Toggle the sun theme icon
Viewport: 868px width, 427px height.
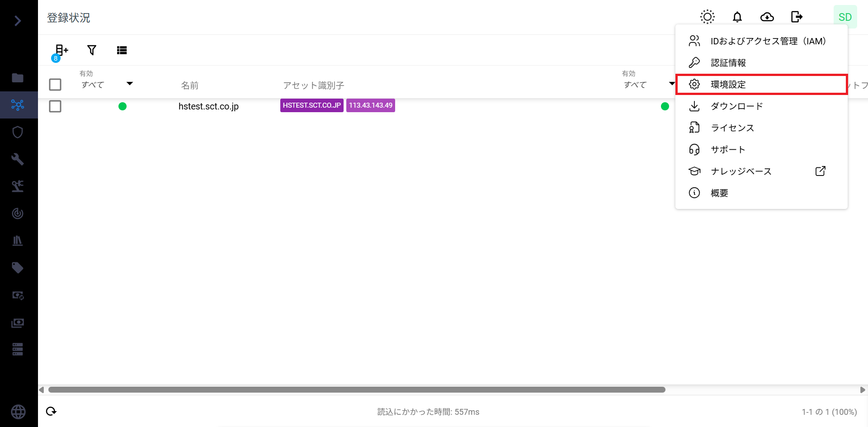point(707,17)
